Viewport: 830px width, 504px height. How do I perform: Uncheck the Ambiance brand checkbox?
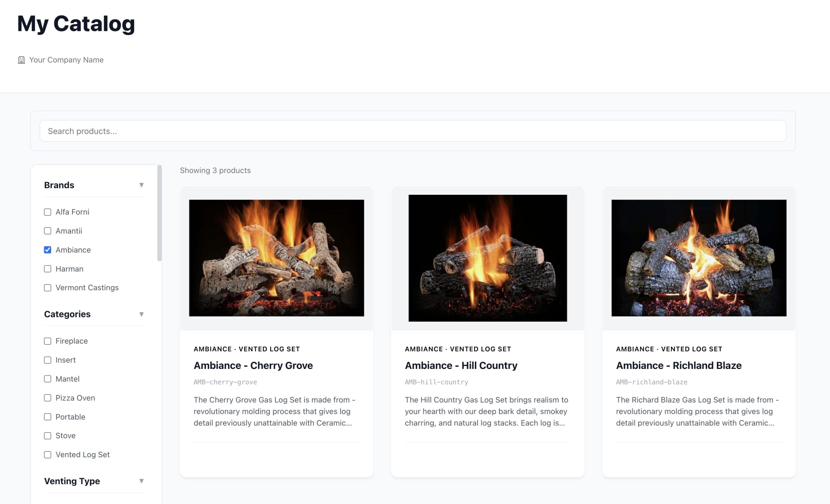[48, 250]
